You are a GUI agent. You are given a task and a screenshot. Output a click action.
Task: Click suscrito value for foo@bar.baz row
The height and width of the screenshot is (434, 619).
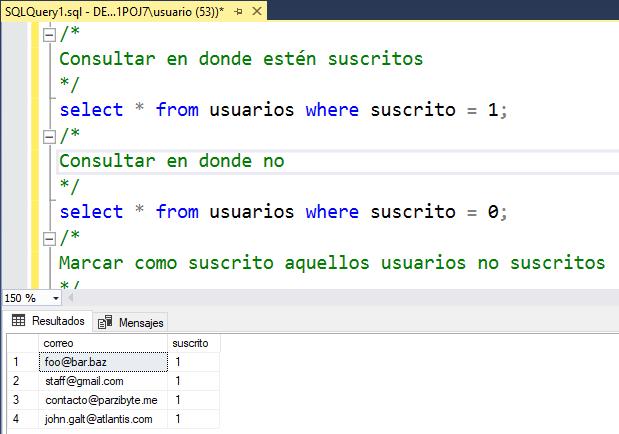[x=193, y=362]
